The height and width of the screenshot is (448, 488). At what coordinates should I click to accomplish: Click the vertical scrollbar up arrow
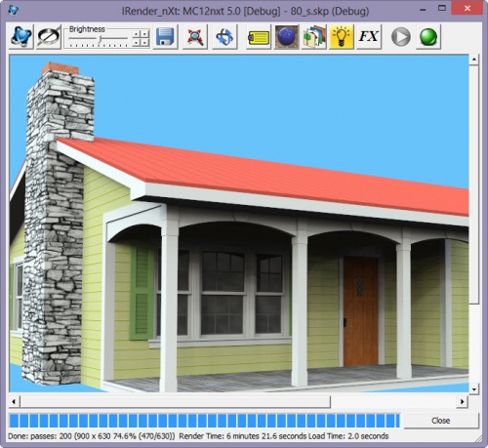click(473, 60)
